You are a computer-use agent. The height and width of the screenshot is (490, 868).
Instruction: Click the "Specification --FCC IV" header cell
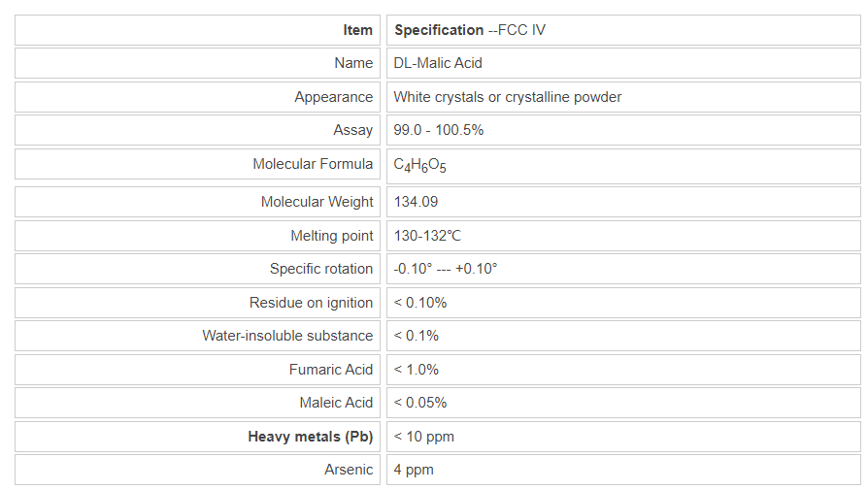point(470,30)
